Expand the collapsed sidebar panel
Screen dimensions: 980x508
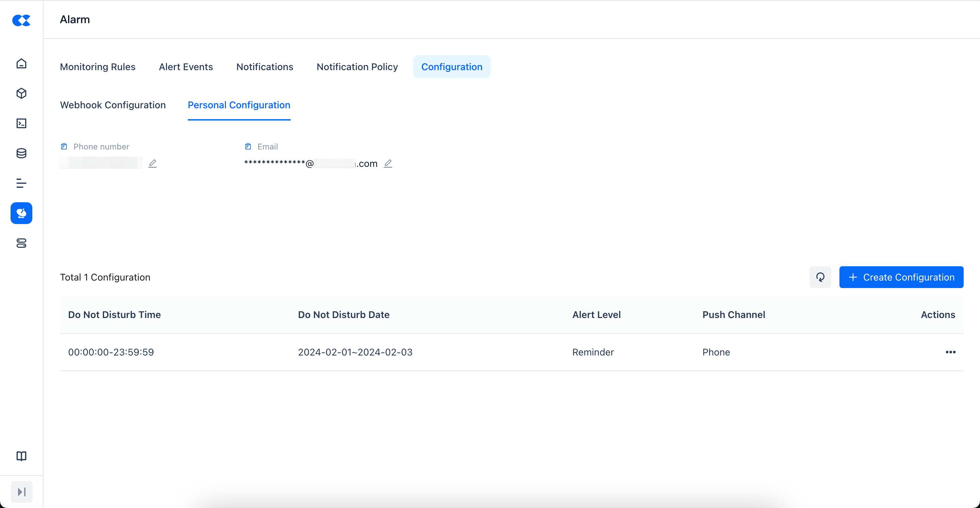point(22,492)
